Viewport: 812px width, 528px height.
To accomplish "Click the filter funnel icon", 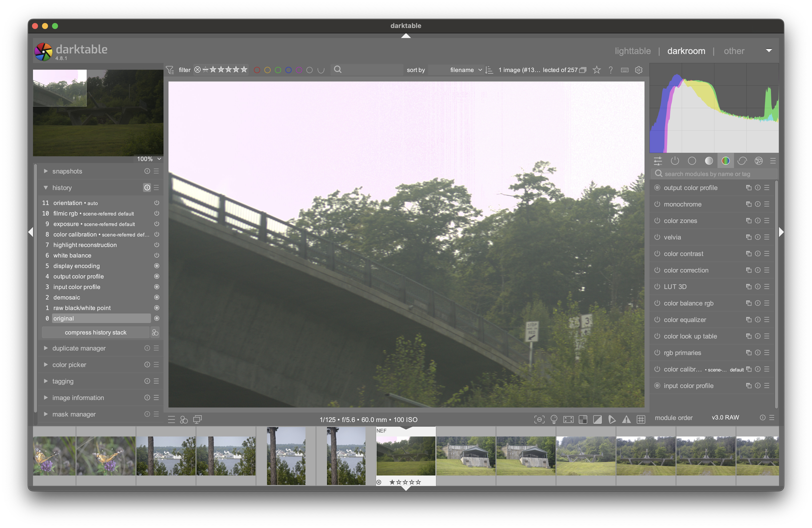I will [x=169, y=70].
